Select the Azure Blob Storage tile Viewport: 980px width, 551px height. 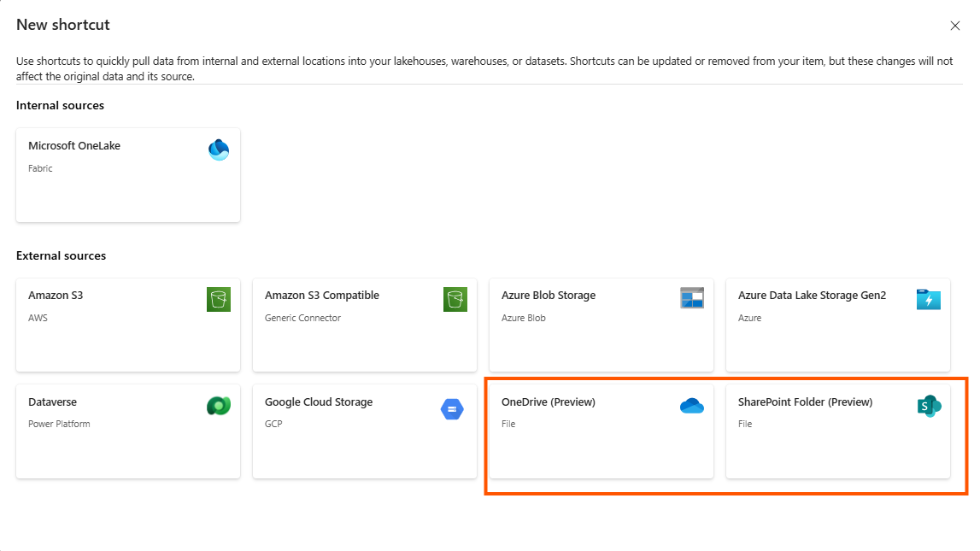pyautogui.click(x=601, y=325)
